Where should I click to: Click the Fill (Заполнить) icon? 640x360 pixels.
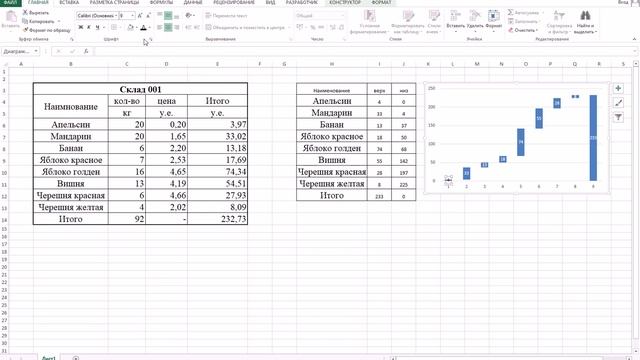click(x=511, y=21)
